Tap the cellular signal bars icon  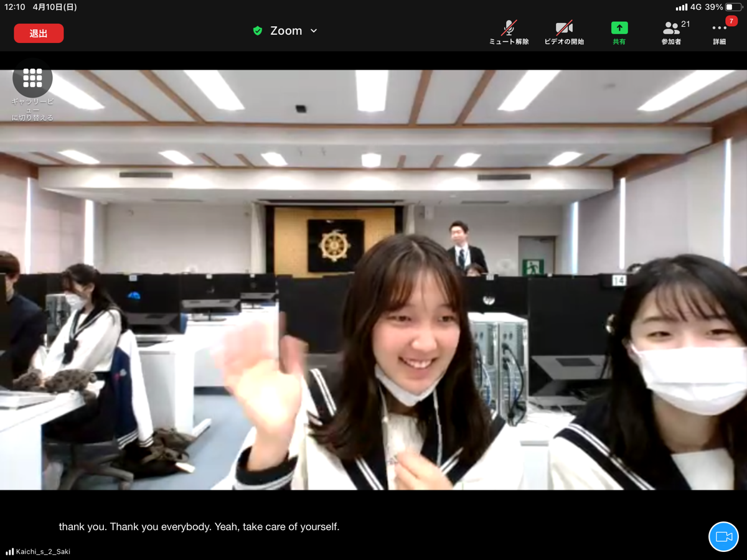pyautogui.click(x=682, y=7)
